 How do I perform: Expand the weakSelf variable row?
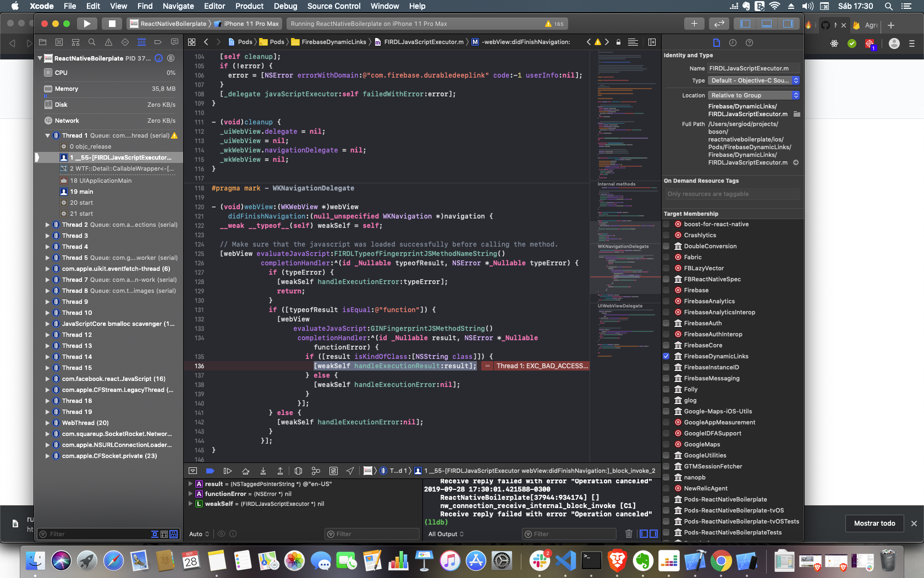pos(191,504)
